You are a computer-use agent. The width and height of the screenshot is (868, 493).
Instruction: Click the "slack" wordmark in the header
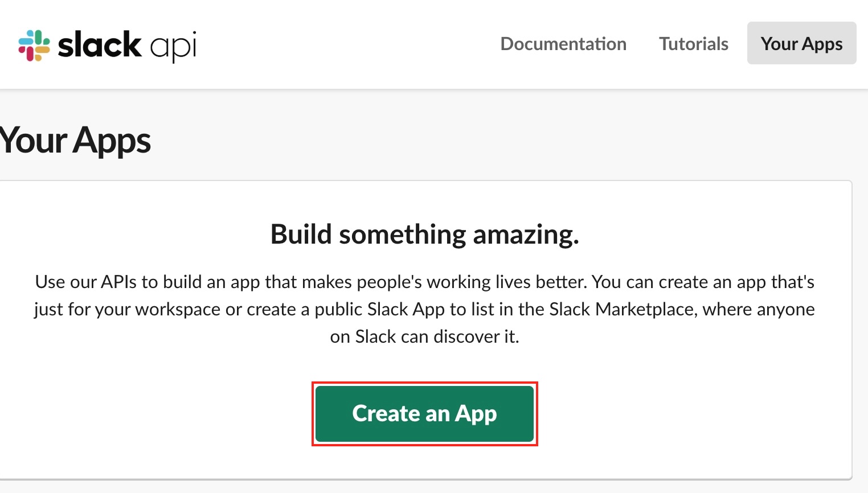[100, 45]
